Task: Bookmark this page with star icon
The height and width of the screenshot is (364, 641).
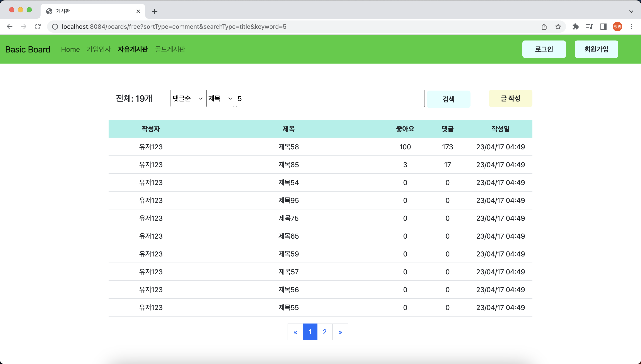Action: (x=558, y=27)
